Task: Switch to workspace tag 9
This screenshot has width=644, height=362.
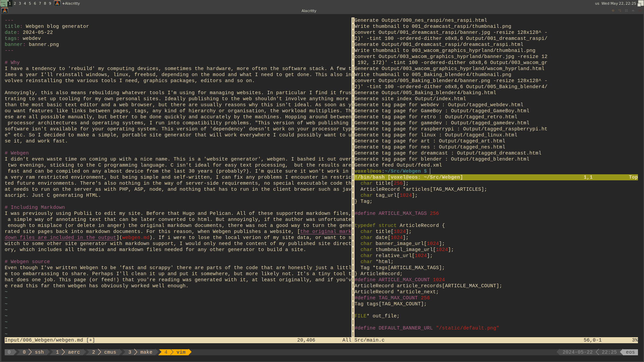Action: (50, 3)
